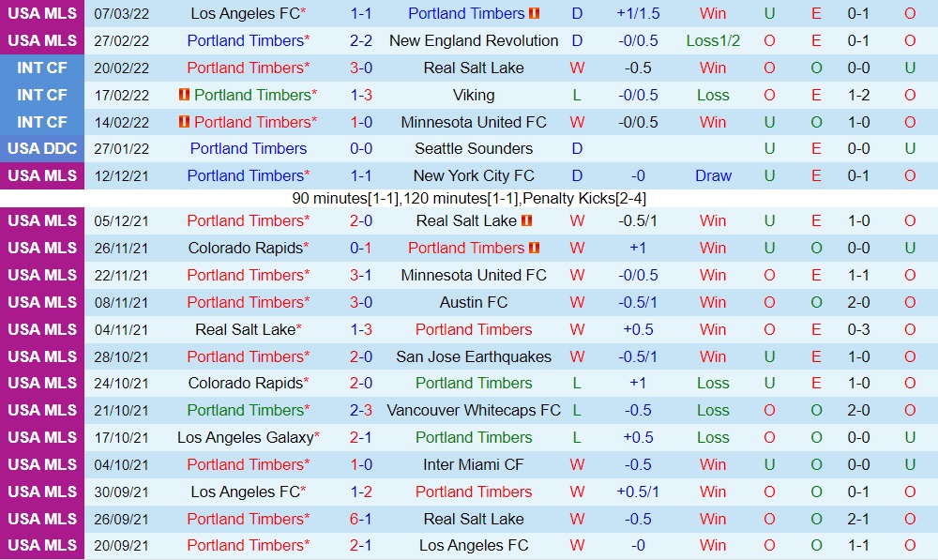Click the red card icon in the Viking match row
938x560 pixels.
coord(185,95)
